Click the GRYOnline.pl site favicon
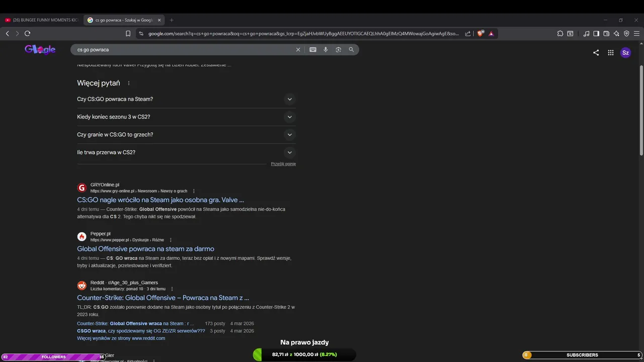 [x=82, y=188]
